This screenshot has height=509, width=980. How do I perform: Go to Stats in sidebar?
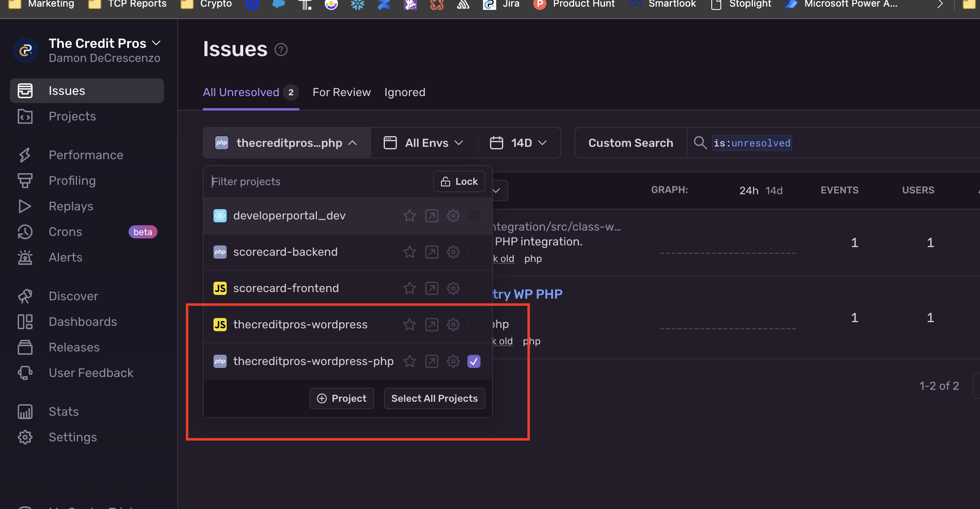tap(87, 412)
